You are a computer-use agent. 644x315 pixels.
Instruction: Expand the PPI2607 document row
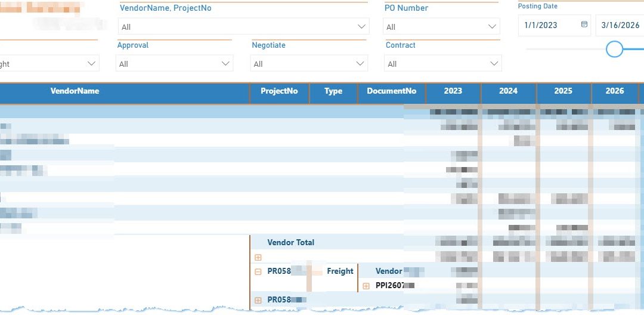tap(366, 286)
